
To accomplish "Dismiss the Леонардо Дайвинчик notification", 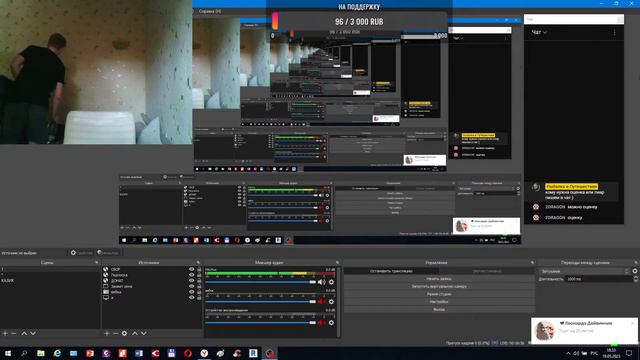I will (x=633, y=322).
